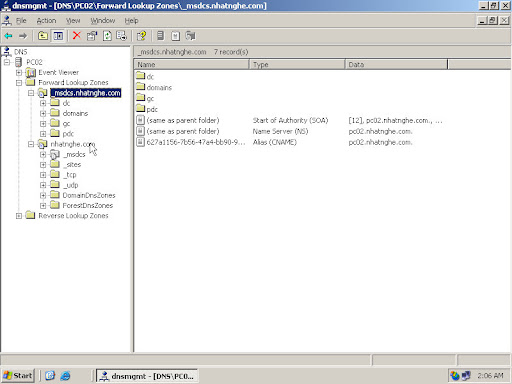
Task: Click the Show Desktop quick launch icon
Action: point(50,376)
